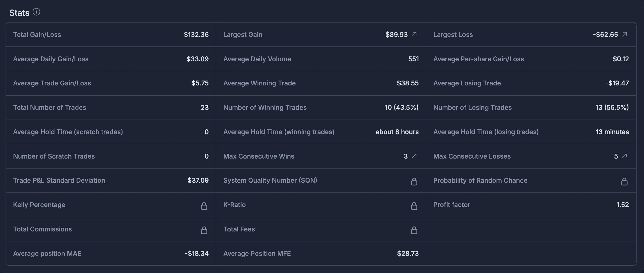The width and height of the screenshot is (644, 273).
Task: Click the Average Position MFE value
Action: pyautogui.click(x=408, y=253)
